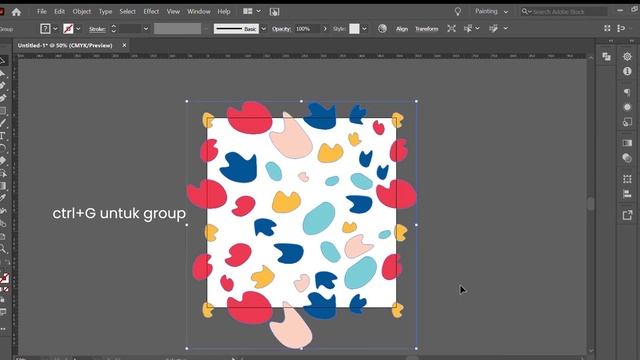Viewport: 640px width, 360px height.
Task: Open the View menu
Action: click(x=173, y=11)
